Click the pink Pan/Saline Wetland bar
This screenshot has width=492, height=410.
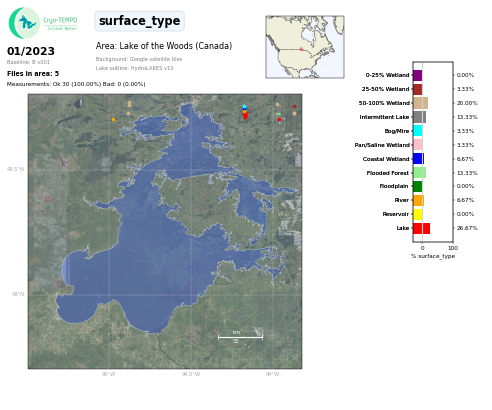coord(418,145)
